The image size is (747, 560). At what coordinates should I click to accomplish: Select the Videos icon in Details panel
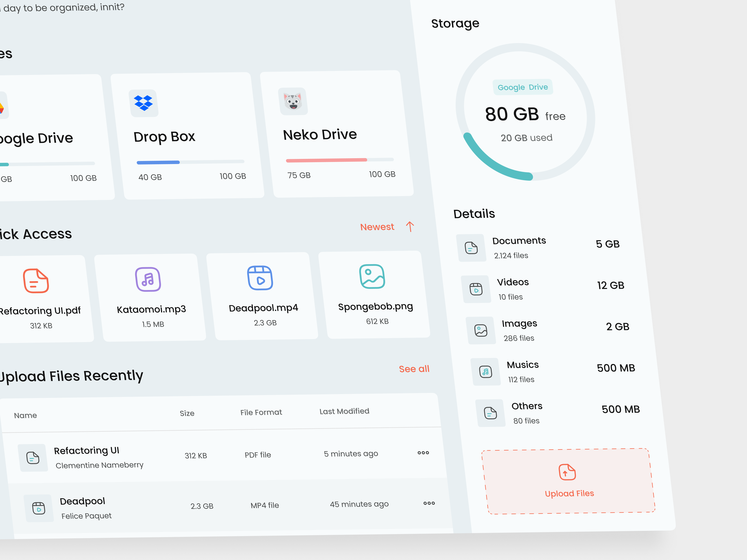[476, 289]
